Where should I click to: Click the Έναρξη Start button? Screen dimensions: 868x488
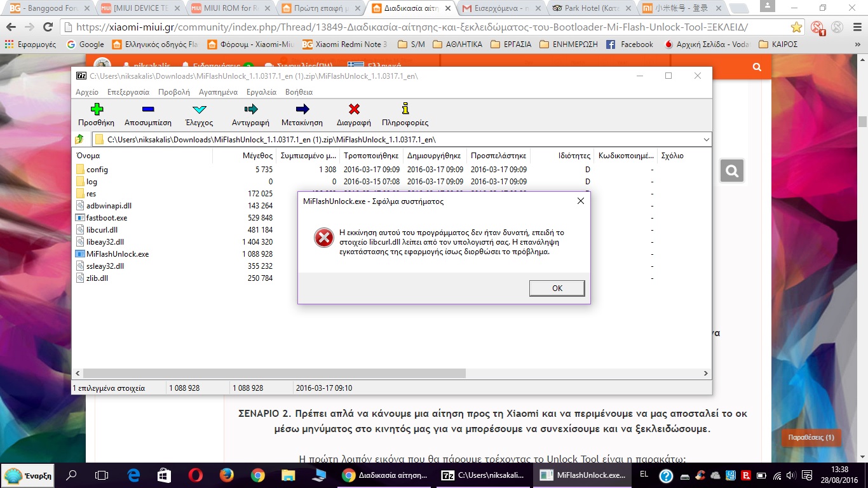pos(28,475)
